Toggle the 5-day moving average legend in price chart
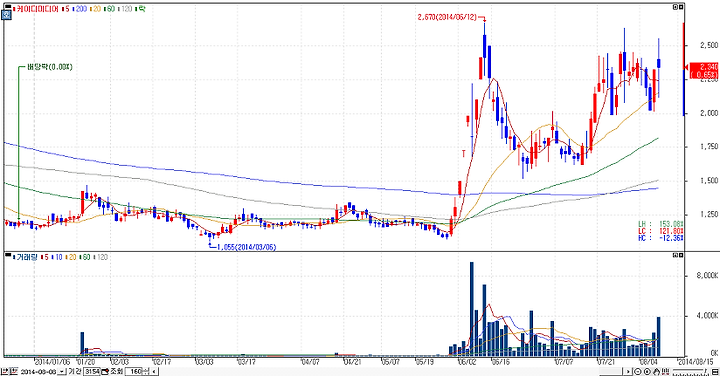This screenshot has width=720, height=376. [x=65, y=9]
